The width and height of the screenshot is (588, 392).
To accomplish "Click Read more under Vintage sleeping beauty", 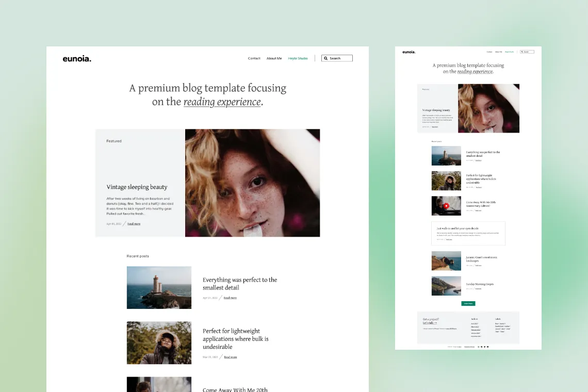I will click(134, 223).
